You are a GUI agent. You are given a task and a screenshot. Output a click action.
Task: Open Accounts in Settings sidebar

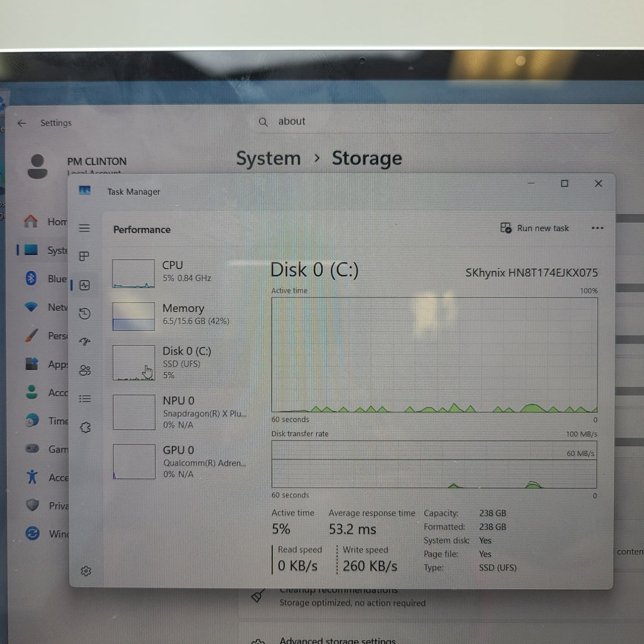(x=46, y=392)
